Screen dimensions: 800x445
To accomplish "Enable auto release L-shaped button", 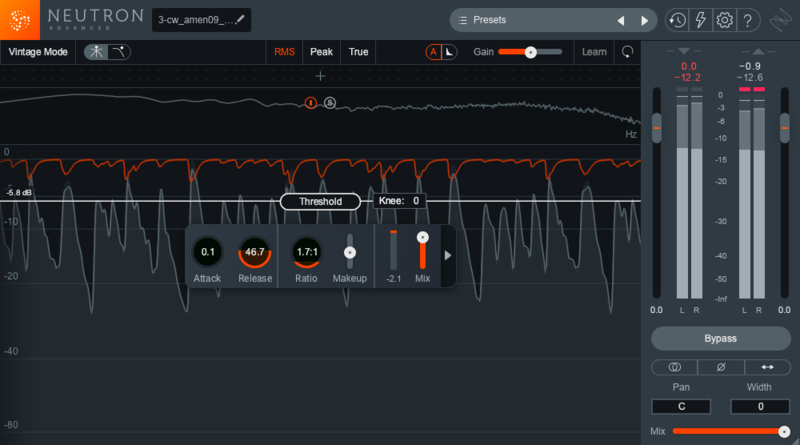I will pos(449,52).
